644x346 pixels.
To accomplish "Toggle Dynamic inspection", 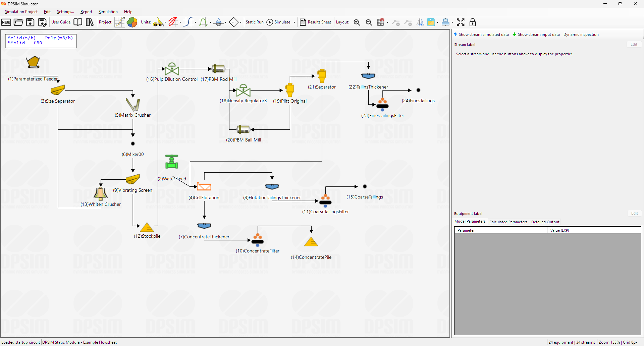I will click(581, 35).
